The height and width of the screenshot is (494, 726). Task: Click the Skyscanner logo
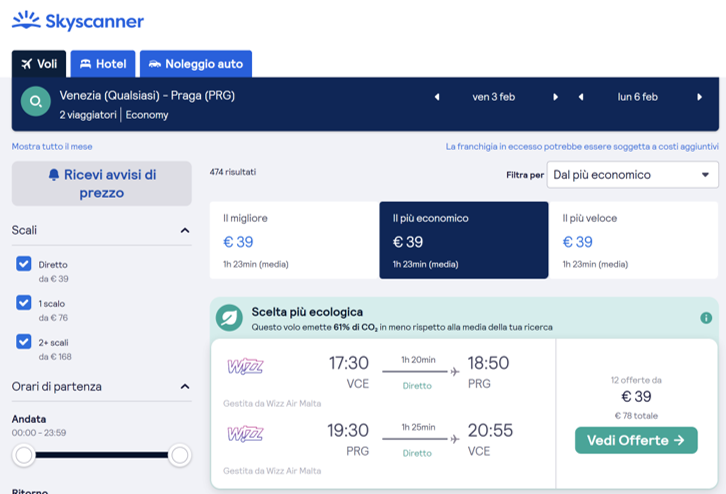click(x=78, y=21)
